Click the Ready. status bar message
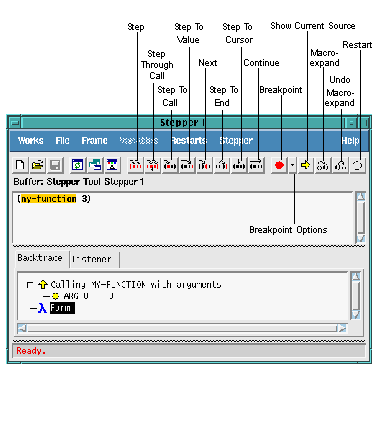Screen dimensions: 383x427 click(31, 351)
